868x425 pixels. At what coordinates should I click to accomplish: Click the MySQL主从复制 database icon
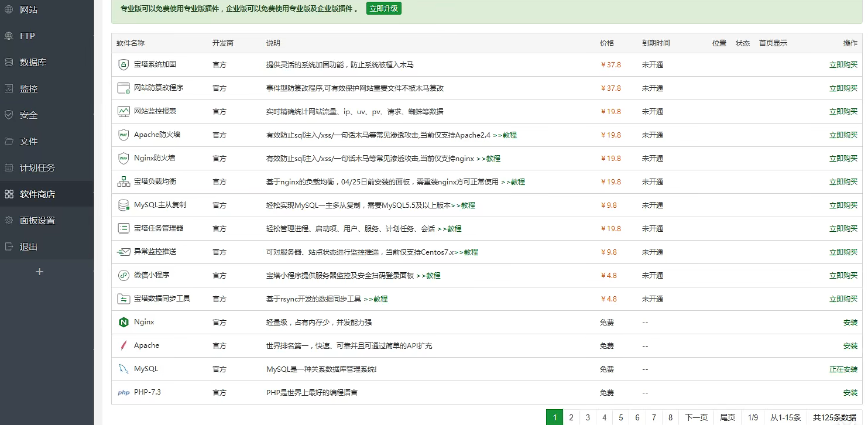coord(123,205)
